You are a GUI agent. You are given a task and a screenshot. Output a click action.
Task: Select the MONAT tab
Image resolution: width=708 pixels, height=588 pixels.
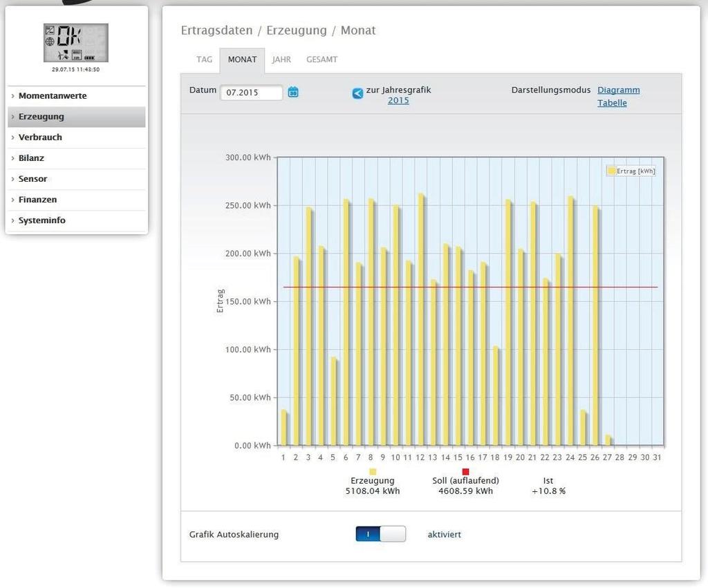point(242,59)
